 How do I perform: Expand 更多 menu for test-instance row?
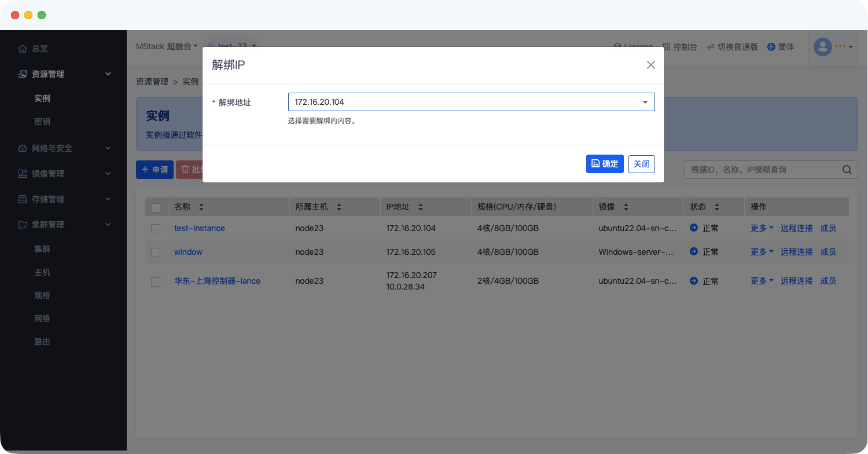(762, 228)
